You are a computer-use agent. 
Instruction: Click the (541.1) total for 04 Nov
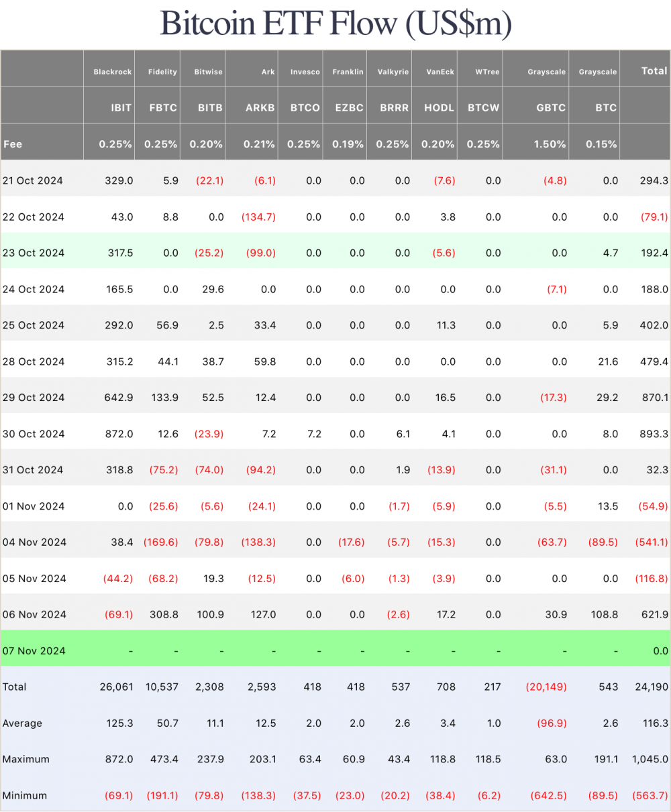(x=652, y=542)
